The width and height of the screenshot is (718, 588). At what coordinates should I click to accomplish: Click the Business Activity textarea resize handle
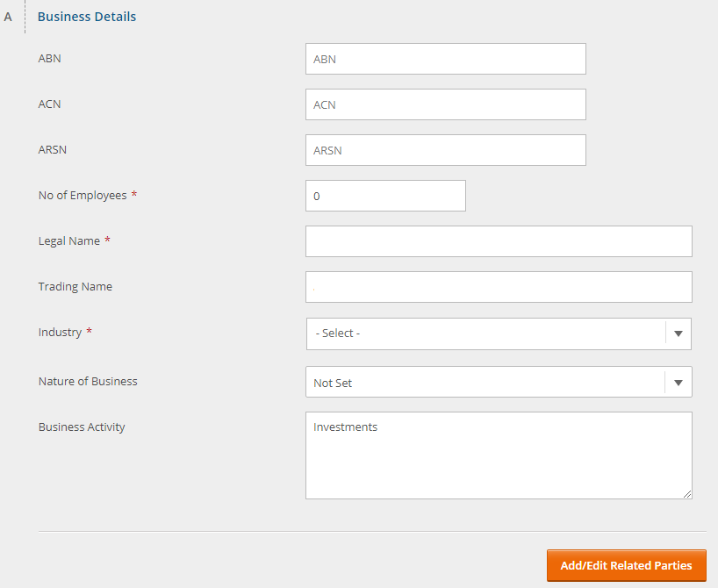(687, 494)
